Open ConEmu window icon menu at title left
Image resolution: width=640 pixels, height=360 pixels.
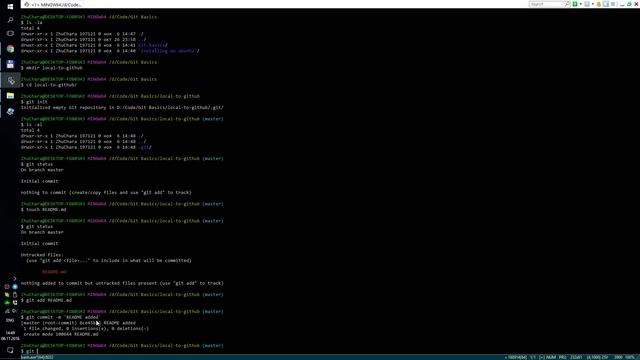[27, 4]
